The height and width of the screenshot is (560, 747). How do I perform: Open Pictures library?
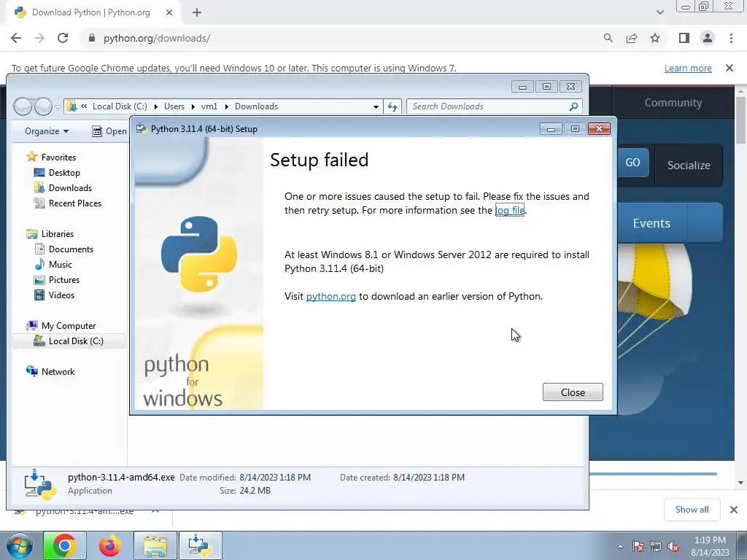point(64,279)
